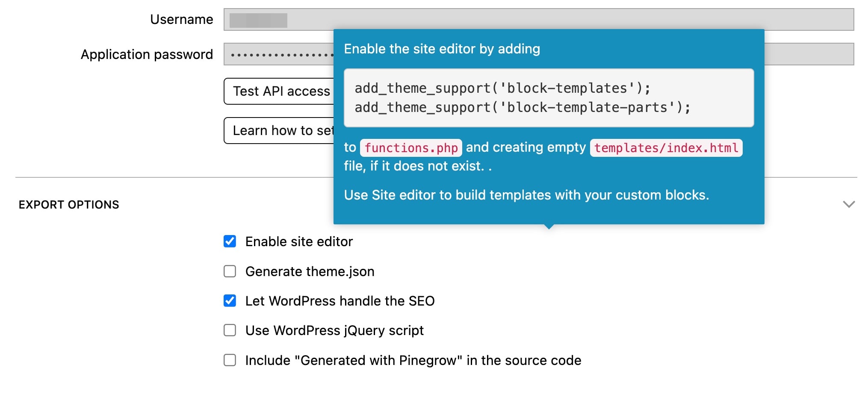Click "Use Site editor to build templates" sentence

526,195
